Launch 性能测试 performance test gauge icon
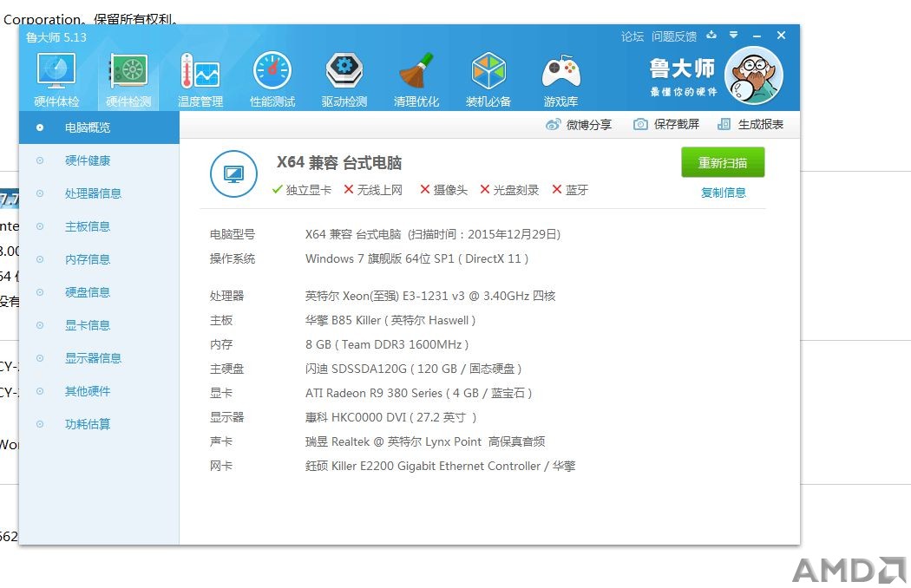911x588 pixels. click(272, 79)
